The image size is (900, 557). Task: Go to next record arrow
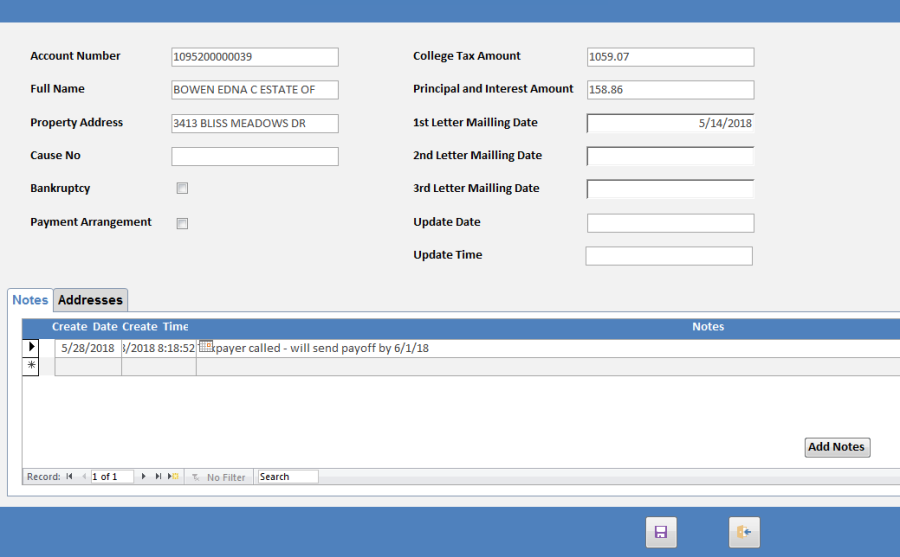click(144, 477)
